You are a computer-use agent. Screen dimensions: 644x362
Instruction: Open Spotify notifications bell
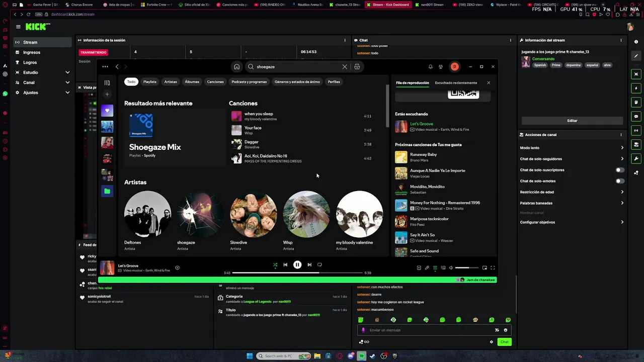430,66
